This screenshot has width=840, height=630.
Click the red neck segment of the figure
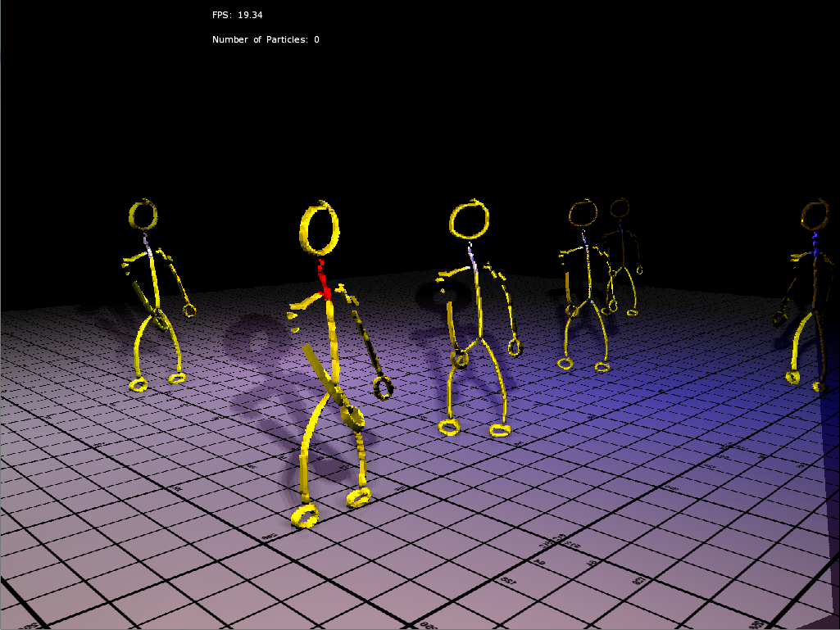pyautogui.click(x=323, y=279)
